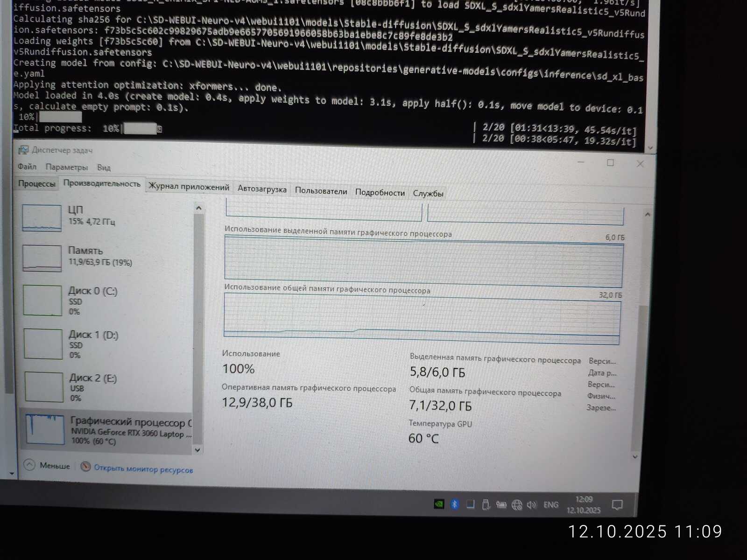Viewport: 747px width, 560px height.
Task: Click the GPU temperature value 60 °C
Action: point(423,438)
